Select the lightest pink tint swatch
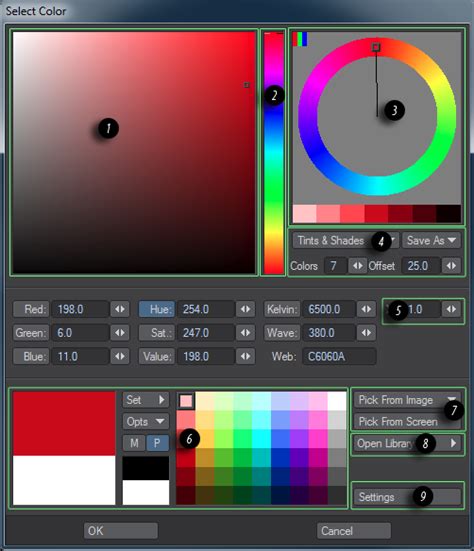 (x=305, y=214)
